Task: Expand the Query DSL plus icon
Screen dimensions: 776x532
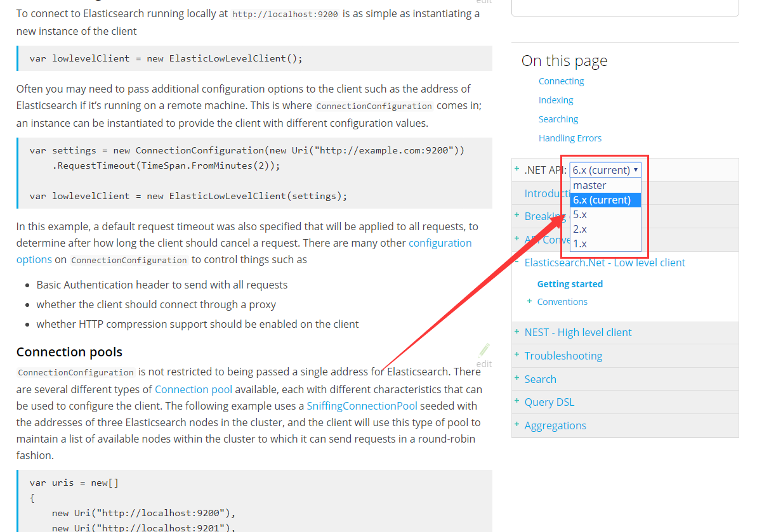Action: [x=516, y=401]
